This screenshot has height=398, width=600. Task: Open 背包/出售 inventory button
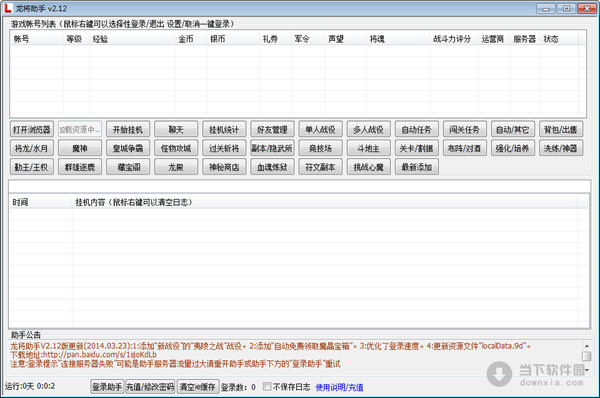coord(561,129)
